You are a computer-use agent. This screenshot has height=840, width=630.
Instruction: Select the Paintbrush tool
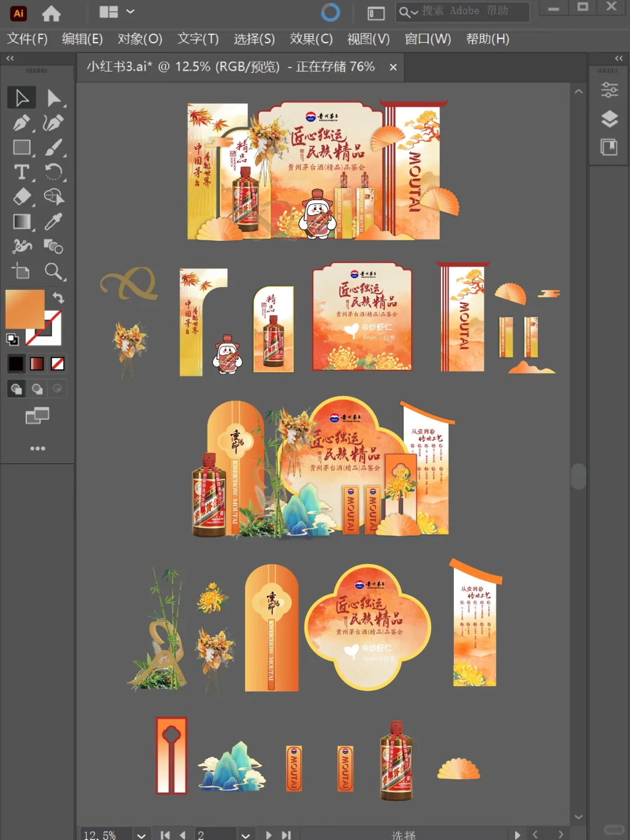(55, 148)
